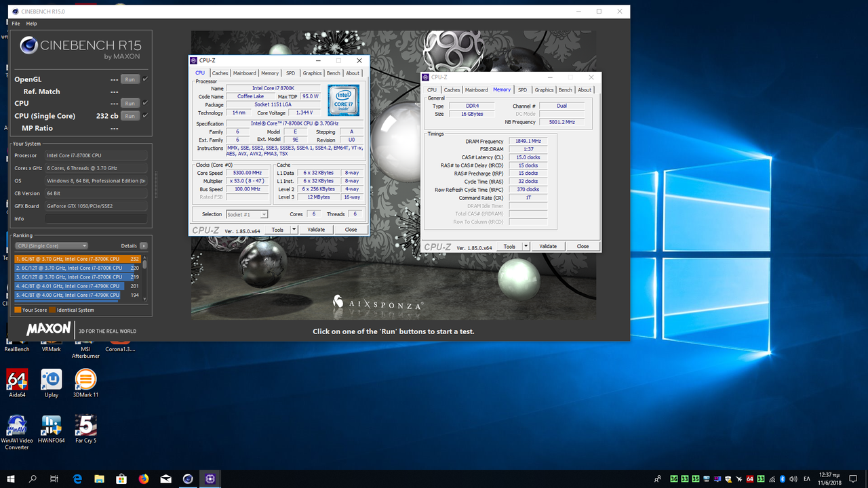The width and height of the screenshot is (868, 488).
Task: Open Cinebench Help menu
Action: click(31, 24)
